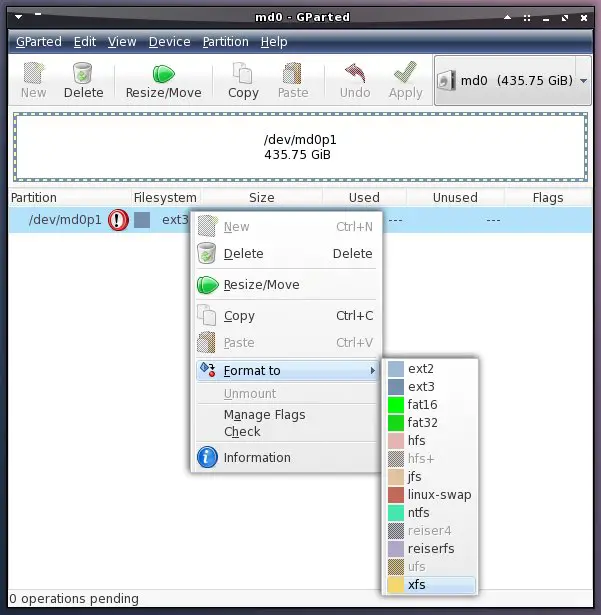Click the Apply checkmark toolbar icon
Viewport: 601px width, 615px height.
pos(405,72)
